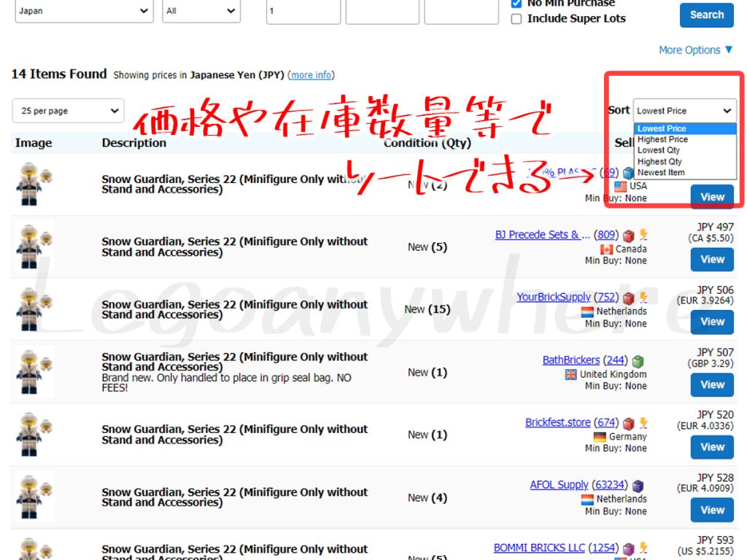Click the purple cube icon beside AFOL Supply
Viewport: 747px width, 560px height.
[638, 486]
